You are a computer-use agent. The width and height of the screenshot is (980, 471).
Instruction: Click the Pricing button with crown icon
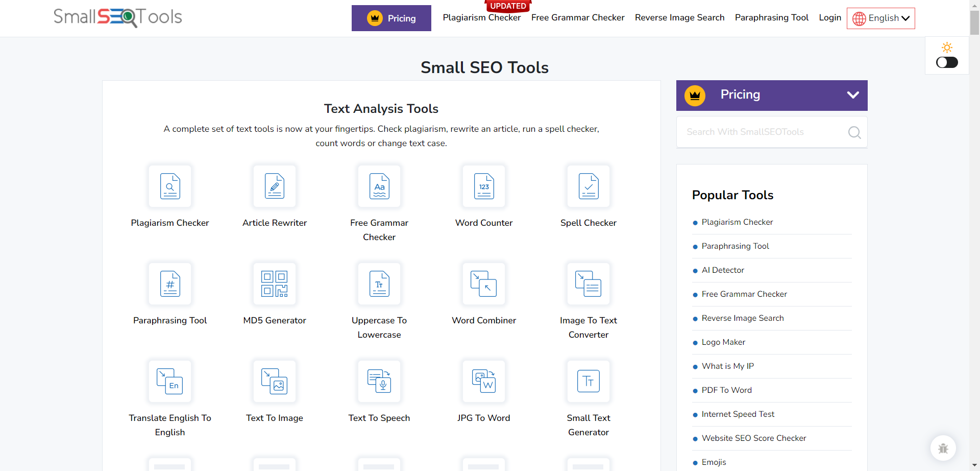click(391, 18)
